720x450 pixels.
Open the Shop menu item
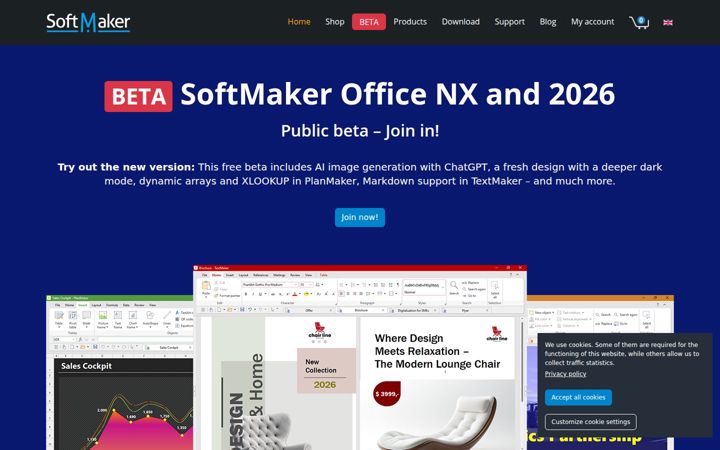[x=335, y=22]
